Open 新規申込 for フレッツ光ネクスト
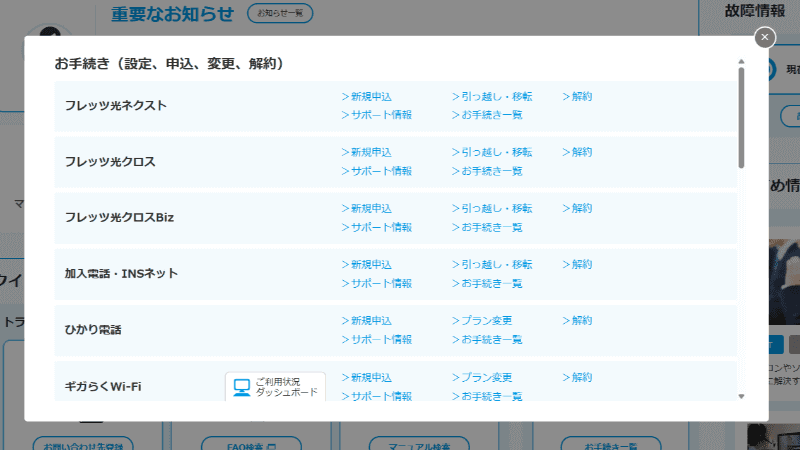This screenshot has width=800, height=450. (367, 96)
